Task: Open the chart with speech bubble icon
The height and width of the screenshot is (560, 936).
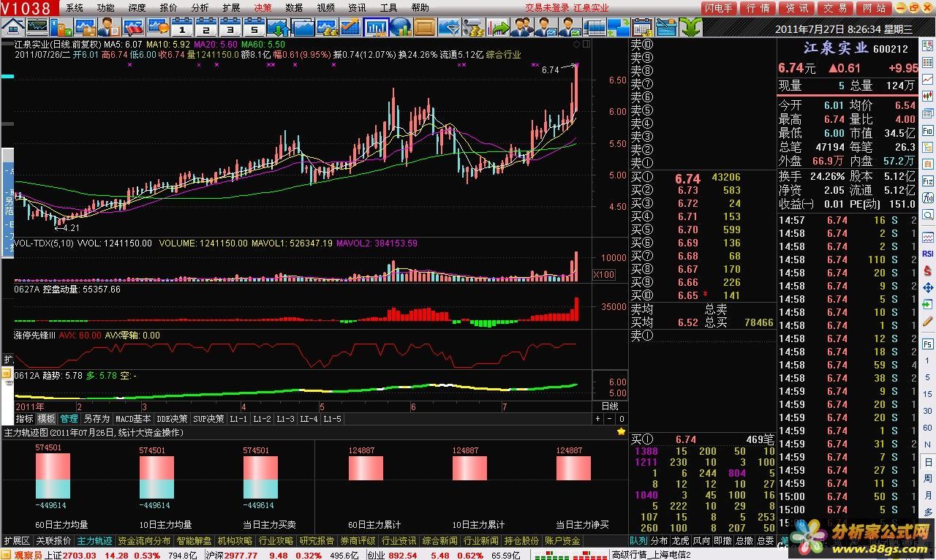Action: pyautogui.click(x=158, y=27)
